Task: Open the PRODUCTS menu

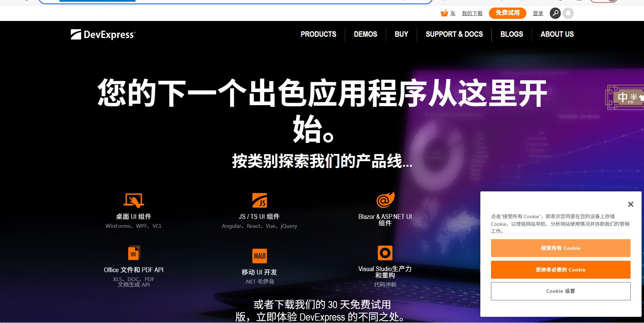Action: (x=318, y=34)
